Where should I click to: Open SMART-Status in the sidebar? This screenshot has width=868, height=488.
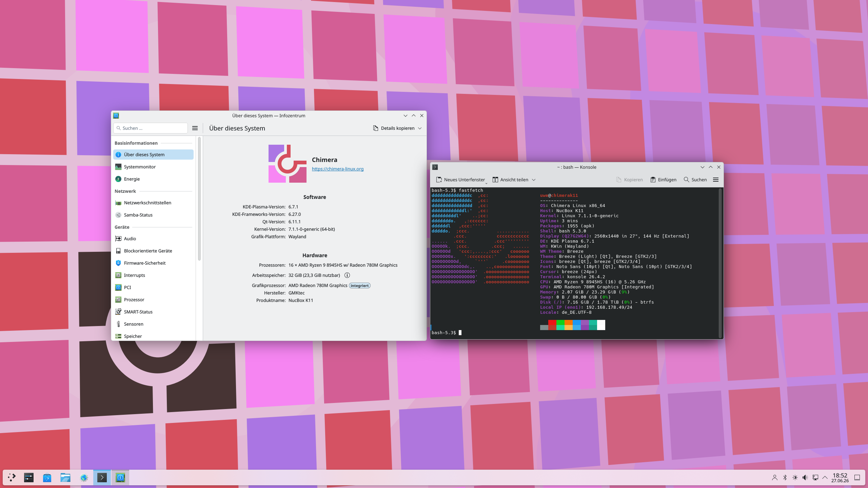click(x=153, y=312)
